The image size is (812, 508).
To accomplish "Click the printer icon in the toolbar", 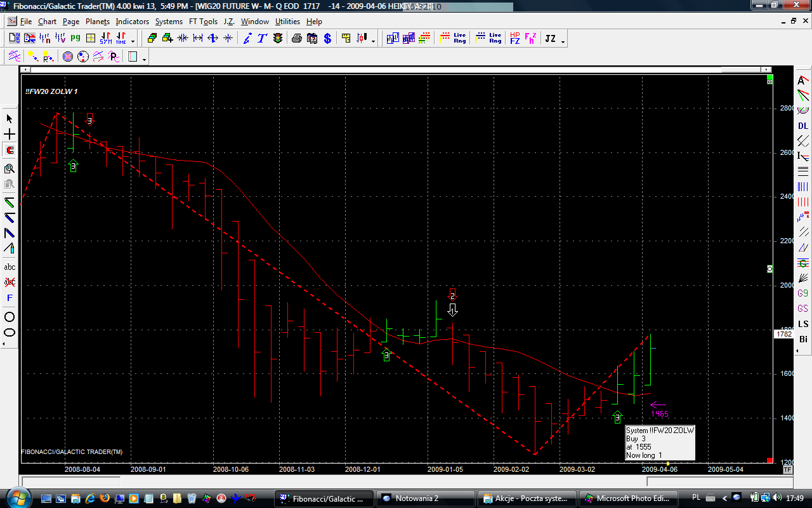I will point(296,39).
